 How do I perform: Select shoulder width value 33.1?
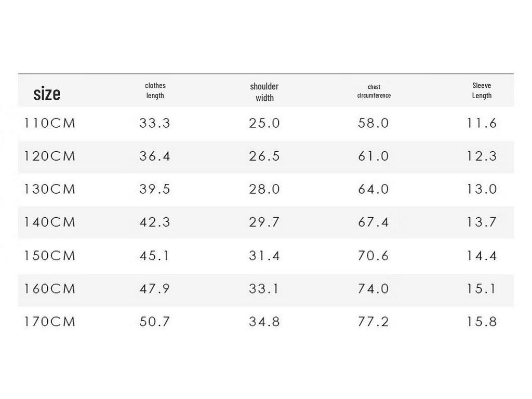pos(263,289)
